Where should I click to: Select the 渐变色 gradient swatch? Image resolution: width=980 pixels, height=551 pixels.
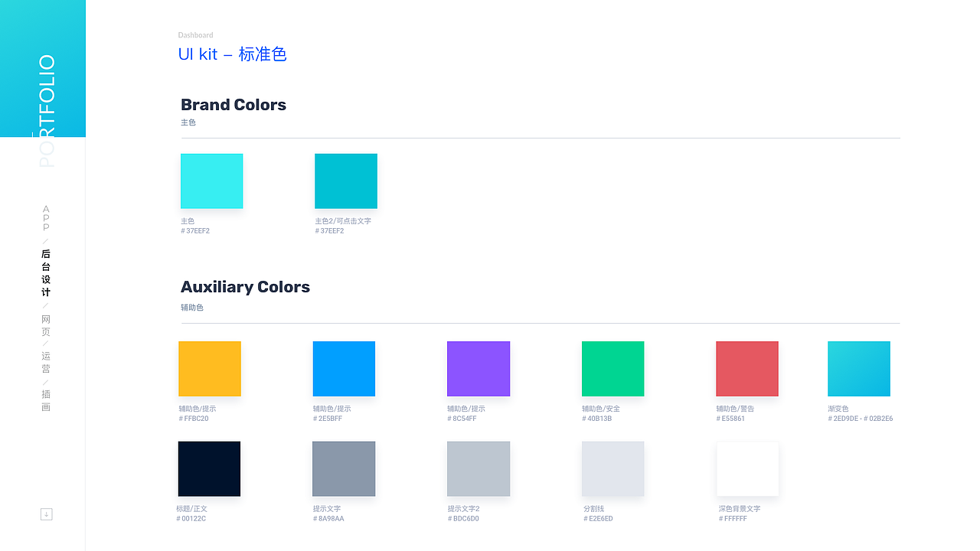pos(858,368)
